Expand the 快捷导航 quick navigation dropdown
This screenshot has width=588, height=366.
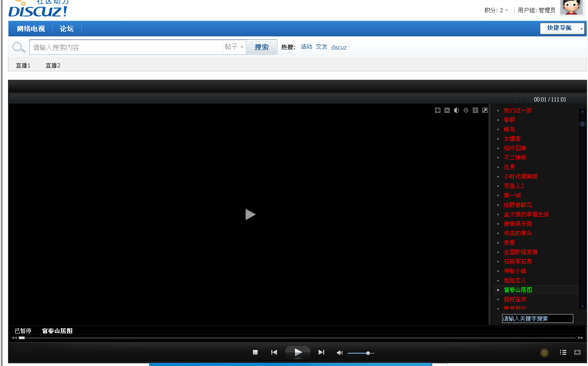[x=581, y=28]
